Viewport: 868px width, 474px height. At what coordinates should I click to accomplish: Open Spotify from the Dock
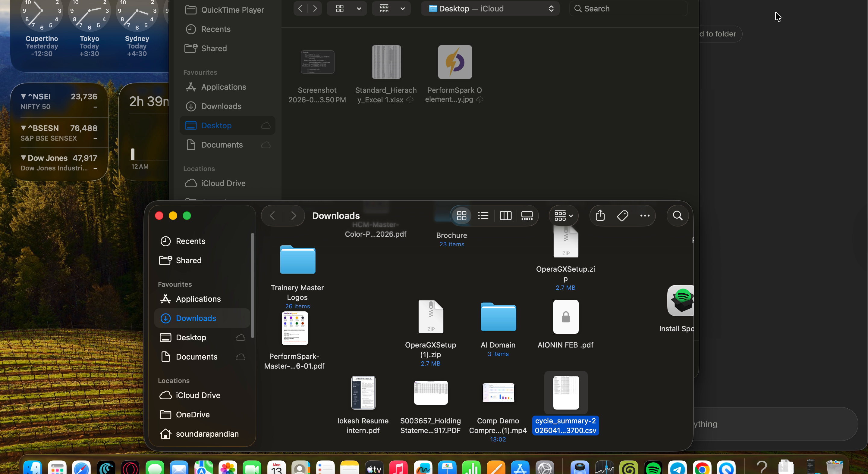point(653,468)
